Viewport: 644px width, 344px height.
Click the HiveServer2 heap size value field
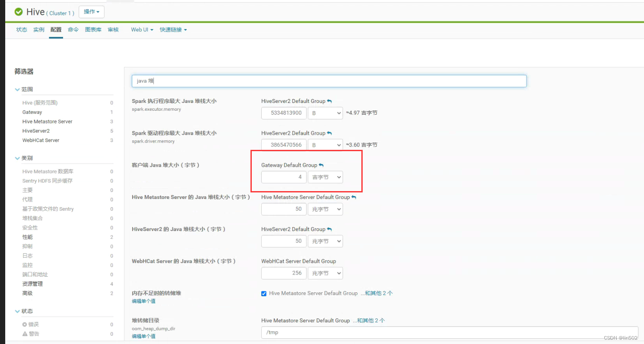[x=284, y=241]
